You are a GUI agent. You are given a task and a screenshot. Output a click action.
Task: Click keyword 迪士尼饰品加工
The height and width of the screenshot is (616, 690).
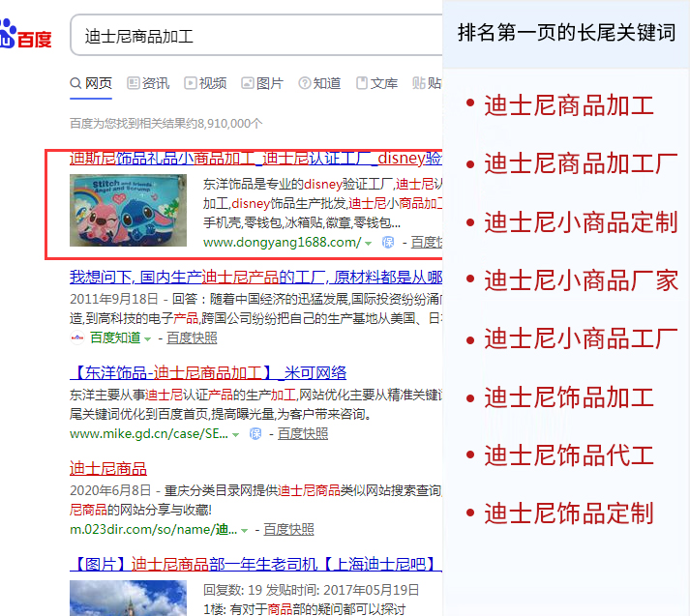[569, 397]
